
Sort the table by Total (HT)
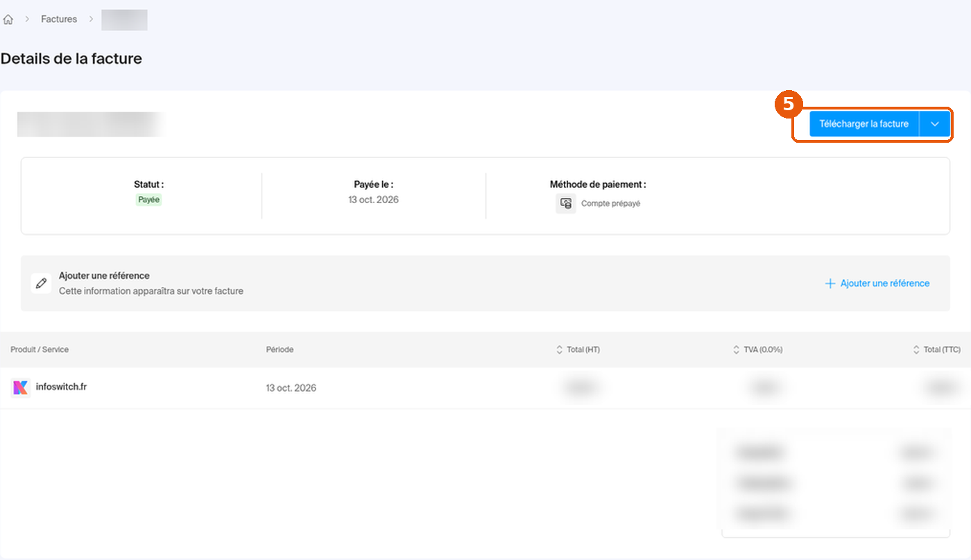click(578, 350)
